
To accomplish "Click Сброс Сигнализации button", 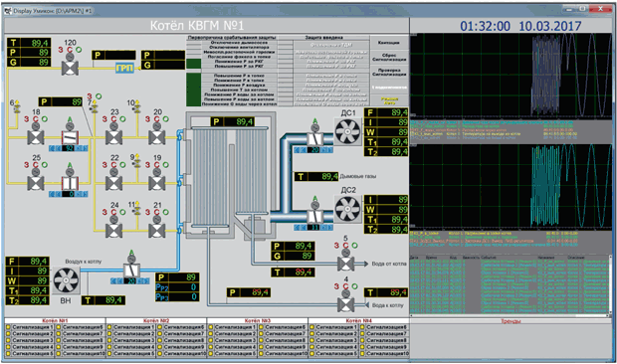I will [389, 58].
